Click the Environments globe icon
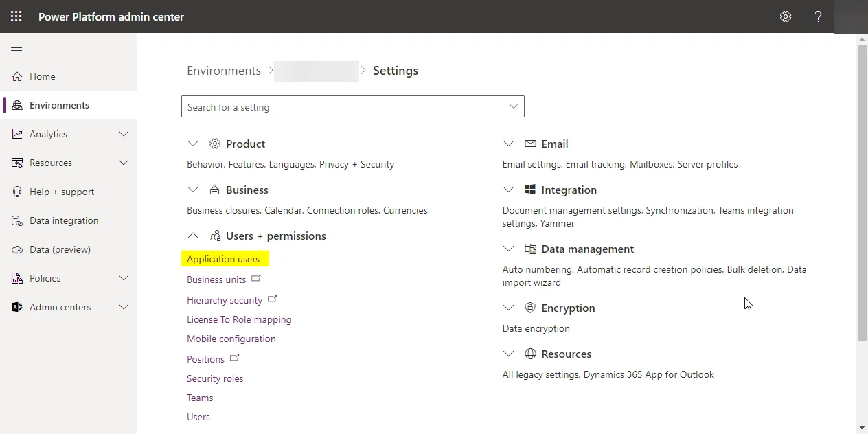This screenshot has width=868, height=434. pos(17,105)
